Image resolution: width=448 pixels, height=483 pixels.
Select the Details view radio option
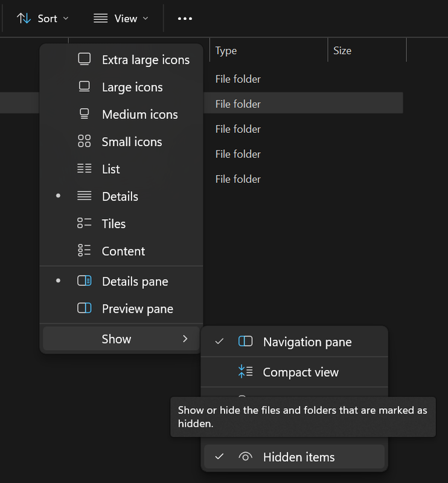(x=120, y=196)
